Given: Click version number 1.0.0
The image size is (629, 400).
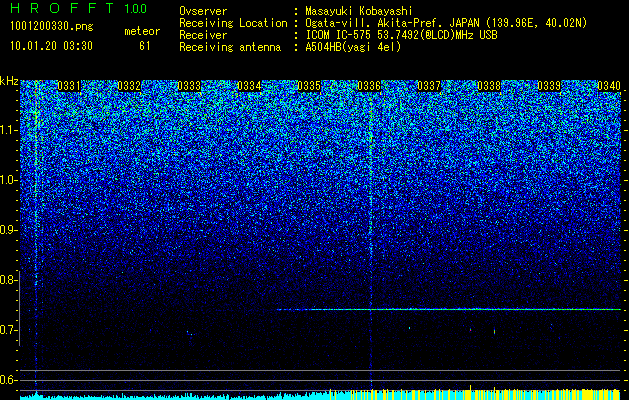Looking at the screenshot, I should [136, 8].
